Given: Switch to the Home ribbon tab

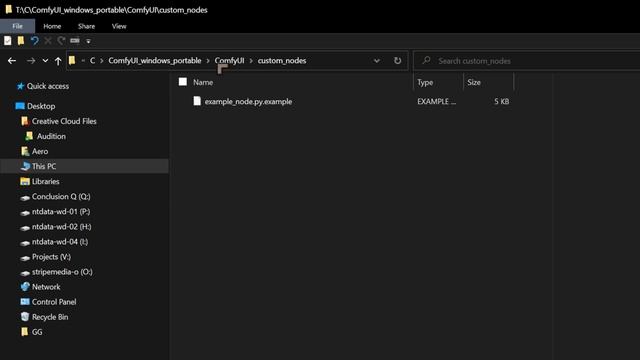Looking at the screenshot, I should tap(52, 26).
